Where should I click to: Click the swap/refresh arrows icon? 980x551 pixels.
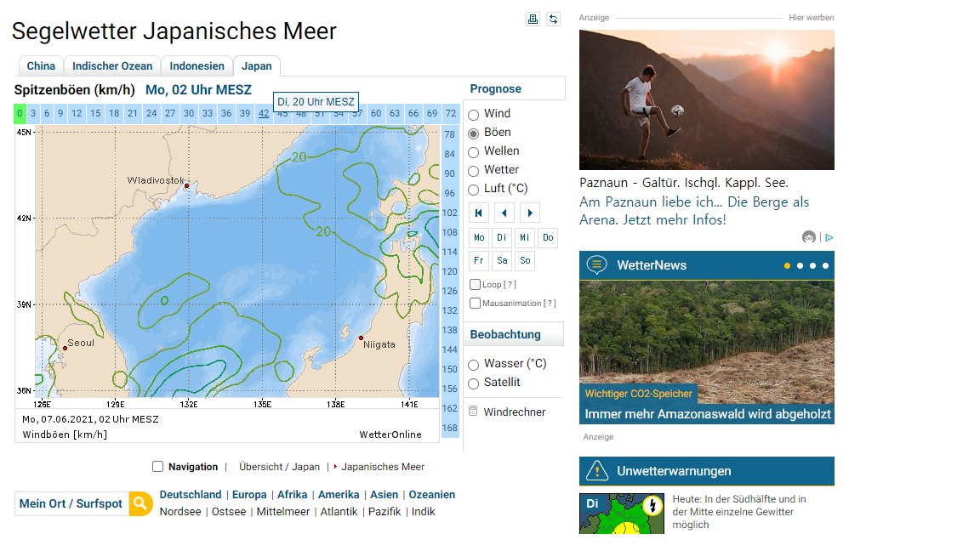pyautogui.click(x=553, y=19)
